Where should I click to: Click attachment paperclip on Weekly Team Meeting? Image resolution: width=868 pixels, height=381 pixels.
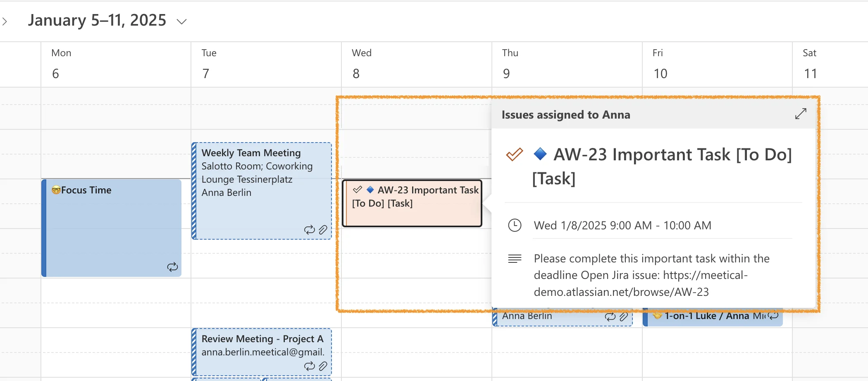point(323,230)
